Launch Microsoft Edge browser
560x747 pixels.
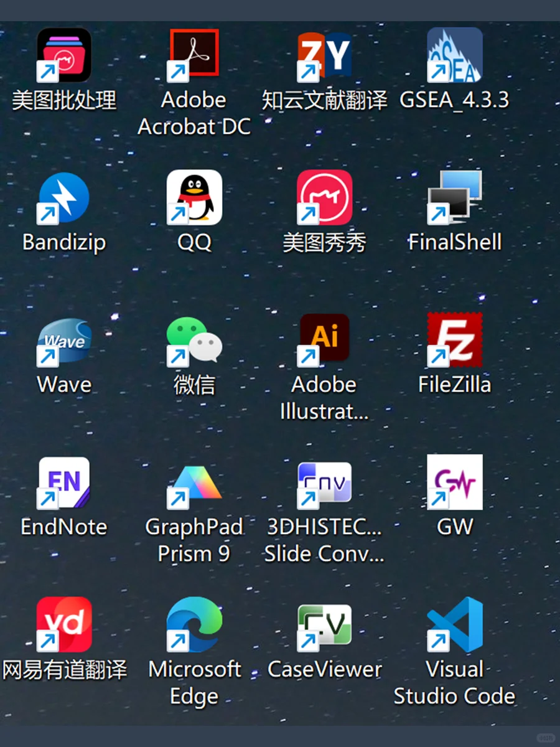coord(194,624)
